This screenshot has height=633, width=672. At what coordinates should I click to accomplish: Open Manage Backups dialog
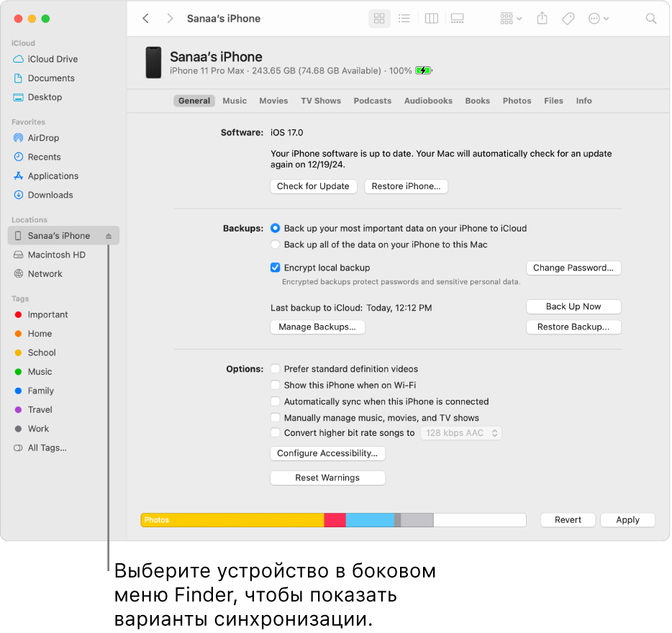pos(317,327)
